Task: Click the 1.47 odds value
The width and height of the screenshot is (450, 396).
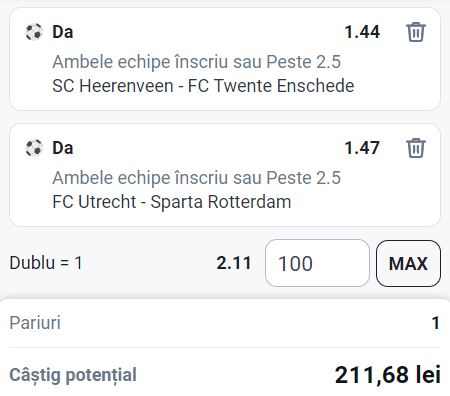Action: click(362, 148)
